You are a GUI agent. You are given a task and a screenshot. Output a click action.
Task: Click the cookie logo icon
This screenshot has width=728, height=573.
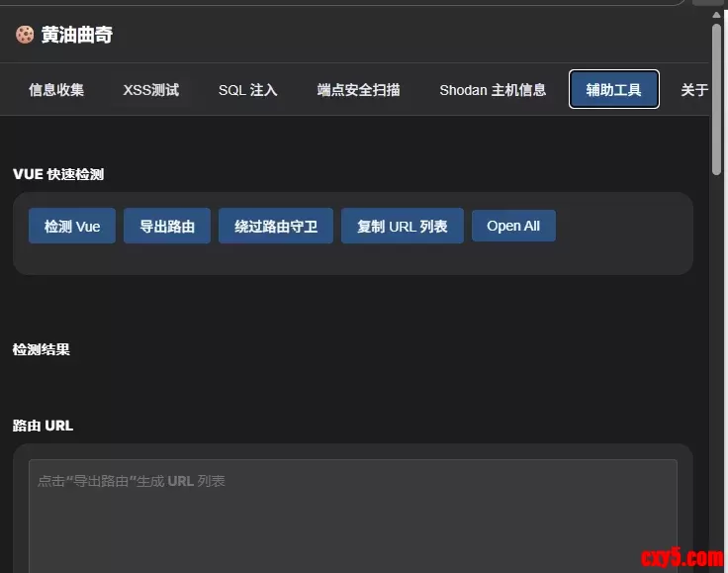25,35
